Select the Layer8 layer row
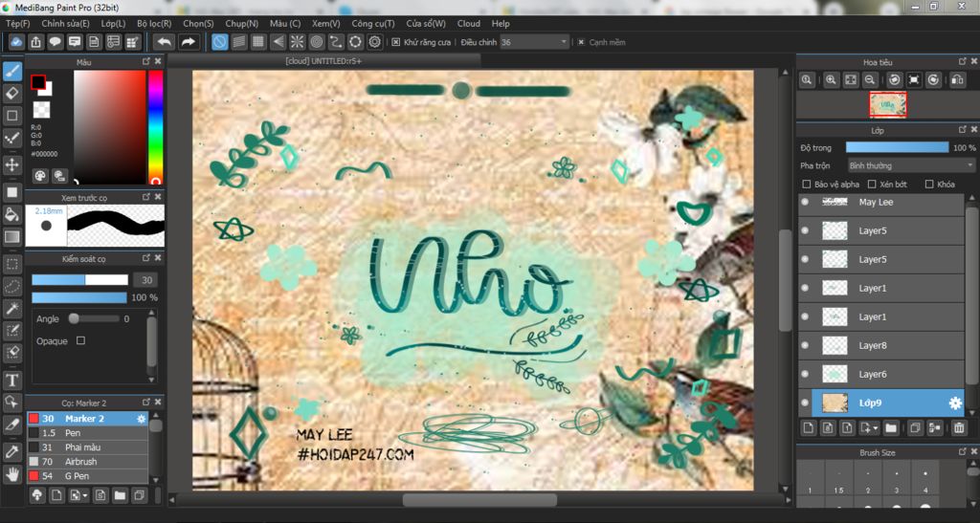Viewport: 980px width, 523px height. click(x=881, y=345)
